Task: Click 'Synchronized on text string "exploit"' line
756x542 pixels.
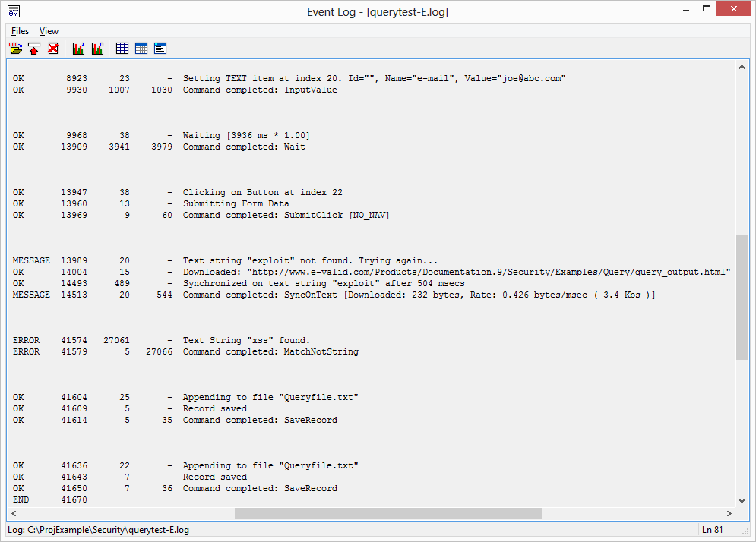Action: (x=324, y=284)
